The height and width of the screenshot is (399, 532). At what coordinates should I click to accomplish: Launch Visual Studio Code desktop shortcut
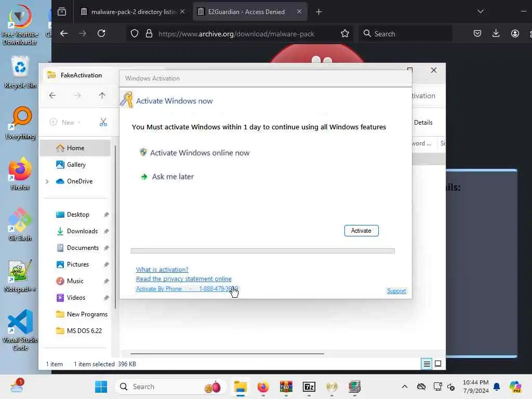20,330
